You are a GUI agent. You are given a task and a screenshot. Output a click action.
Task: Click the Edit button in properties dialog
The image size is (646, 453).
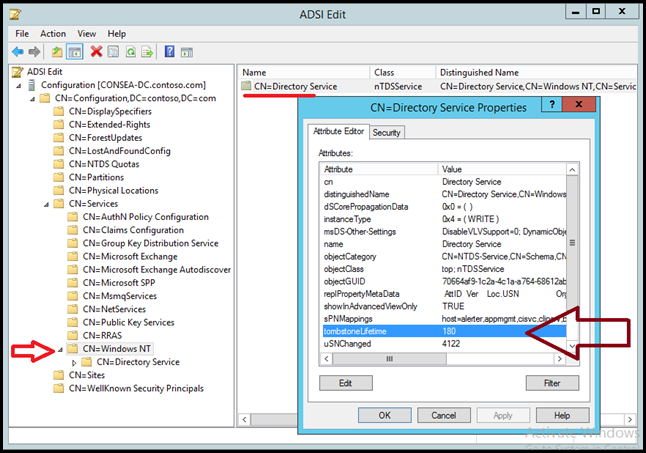345,383
